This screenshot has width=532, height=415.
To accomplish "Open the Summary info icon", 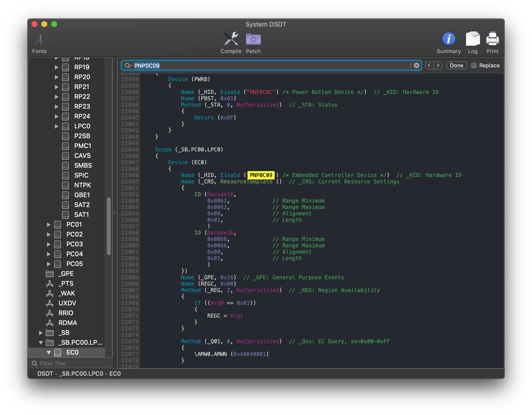I will [449, 39].
